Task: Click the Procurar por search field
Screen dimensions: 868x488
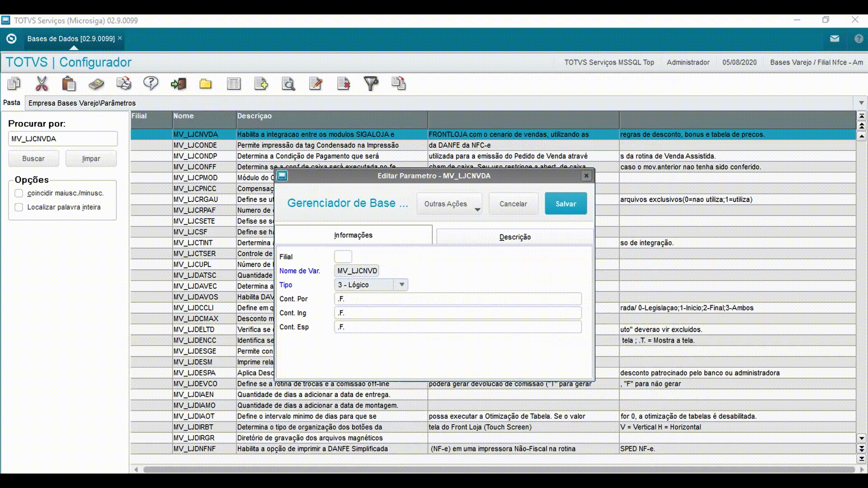Action: (63, 139)
